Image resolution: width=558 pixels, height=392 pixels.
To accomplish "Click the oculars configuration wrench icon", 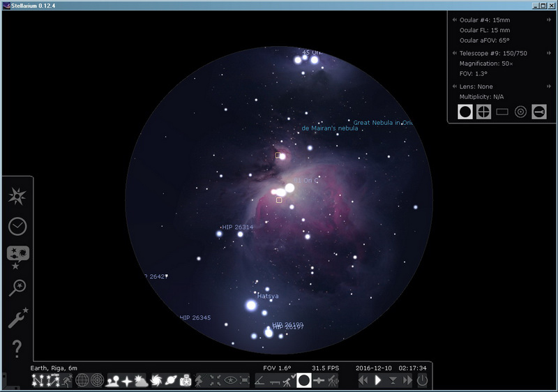I will (x=538, y=112).
